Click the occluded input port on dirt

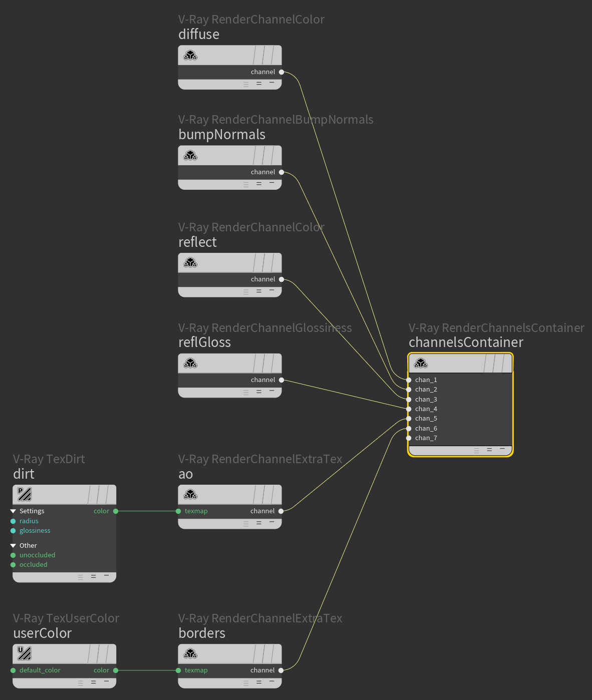[x=13, y=565]
